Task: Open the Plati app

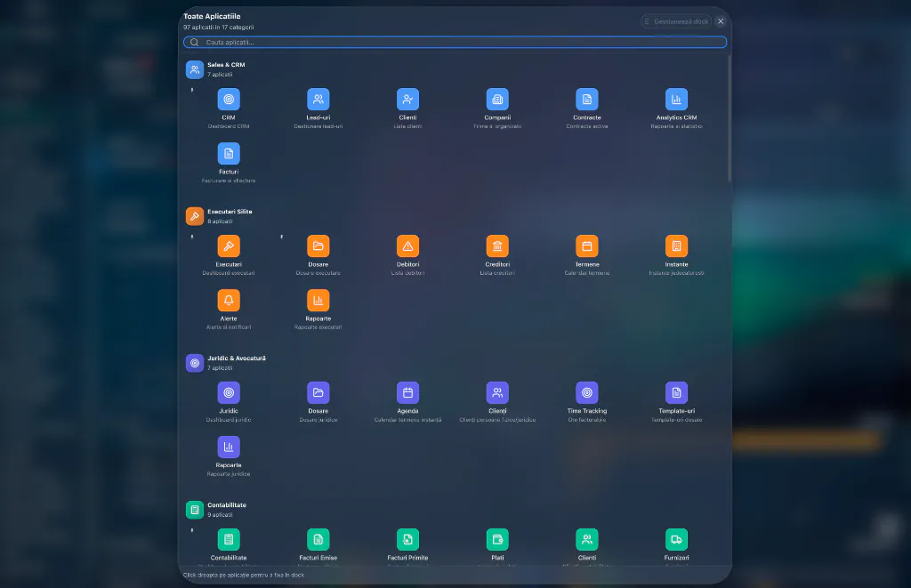Action: 497,540
